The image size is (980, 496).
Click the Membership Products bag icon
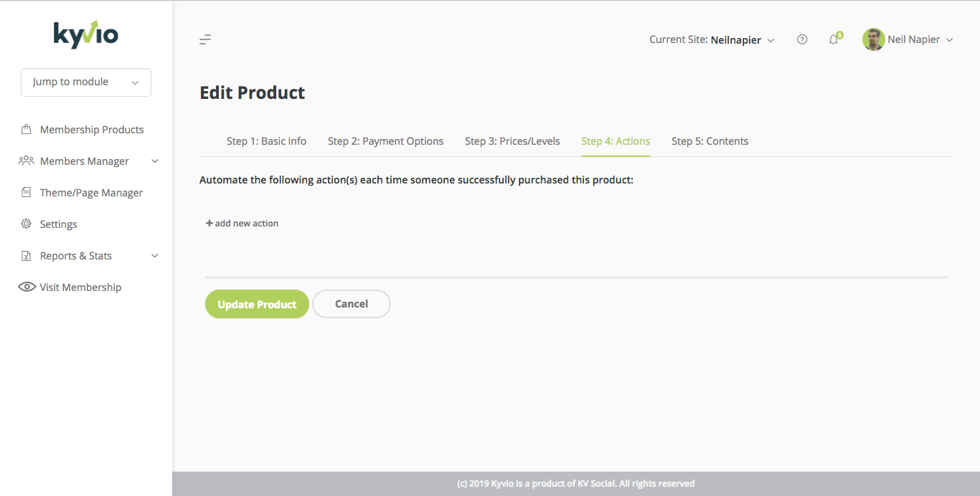[27, 130]
